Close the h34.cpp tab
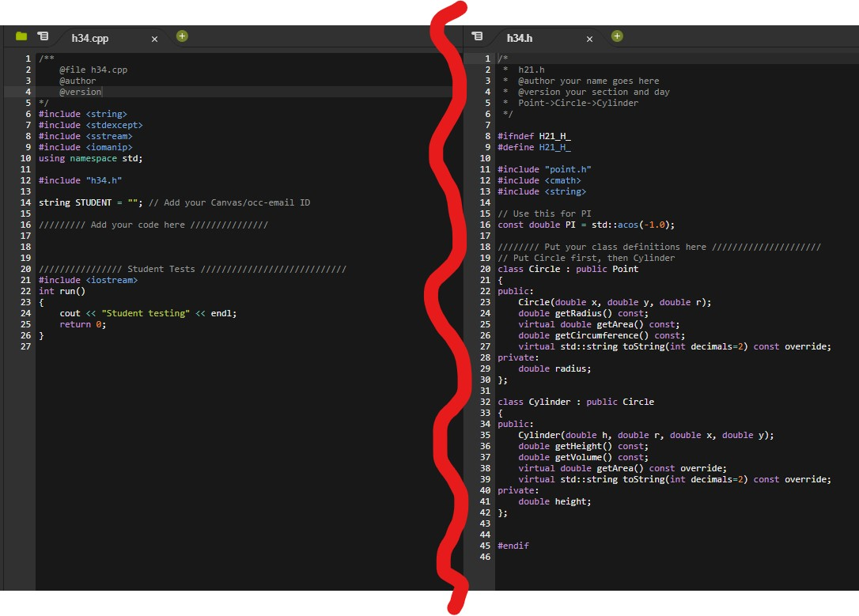The width and height of the screenshot is (859, 616). click(154, 37)
